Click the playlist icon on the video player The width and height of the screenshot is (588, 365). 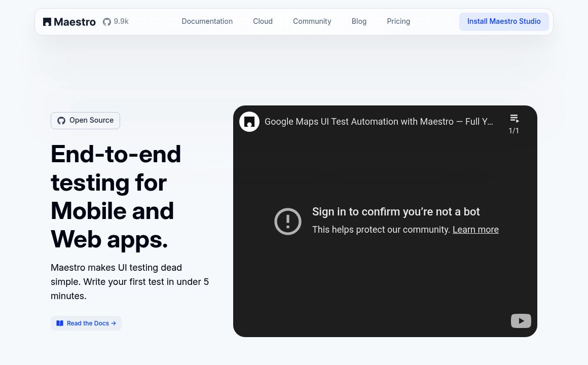pyautogui.click(x=514, y=118)
